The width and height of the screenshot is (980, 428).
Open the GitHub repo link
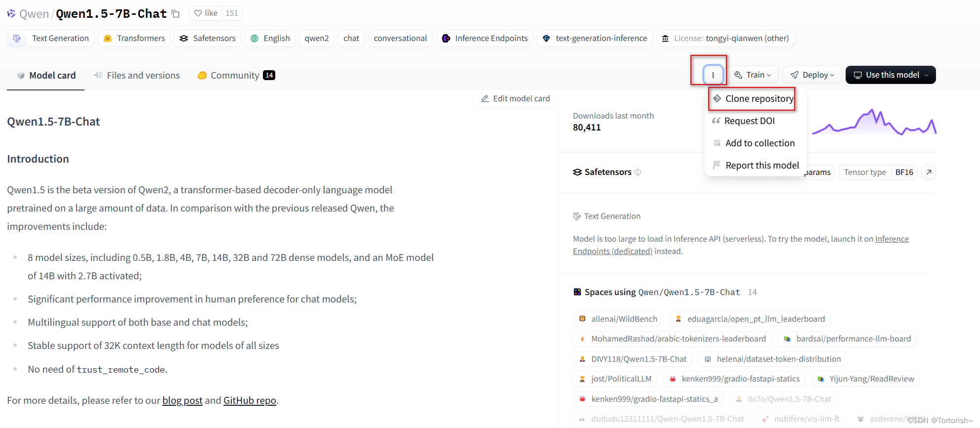coord(250,400)
